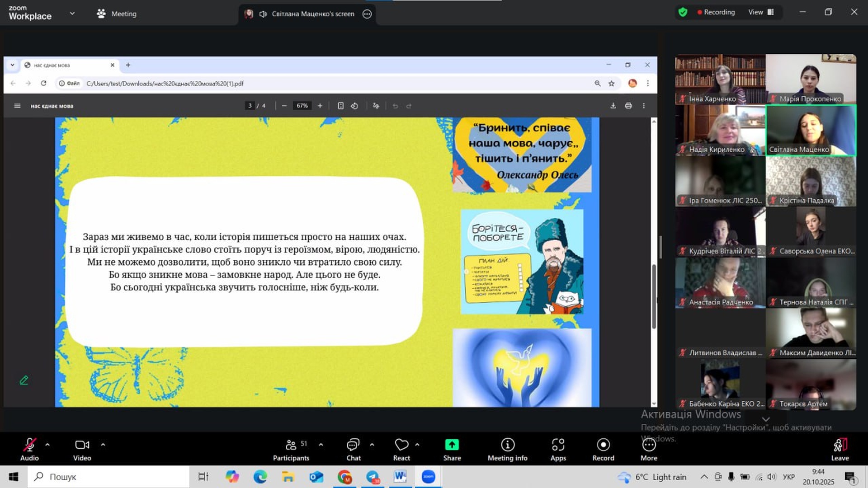This screenshot has height=488, width=868.
Task: Open screen share options ellipsis menu
Action: (x=367, y=14)
